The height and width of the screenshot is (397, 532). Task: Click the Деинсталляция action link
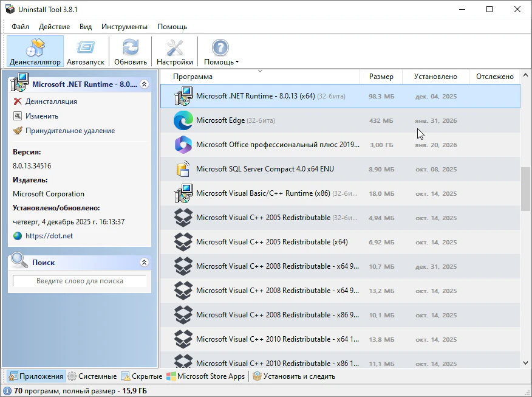[51, 102]
